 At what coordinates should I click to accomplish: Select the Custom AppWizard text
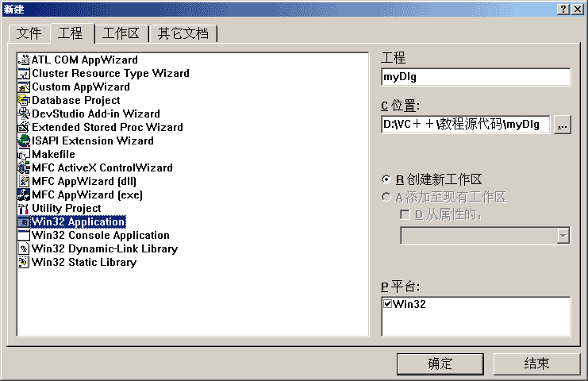click(81, 87)
